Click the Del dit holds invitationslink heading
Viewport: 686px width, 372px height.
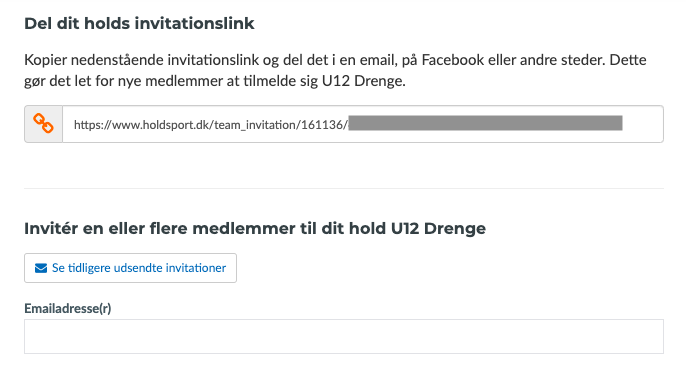[x=139, y=24]
